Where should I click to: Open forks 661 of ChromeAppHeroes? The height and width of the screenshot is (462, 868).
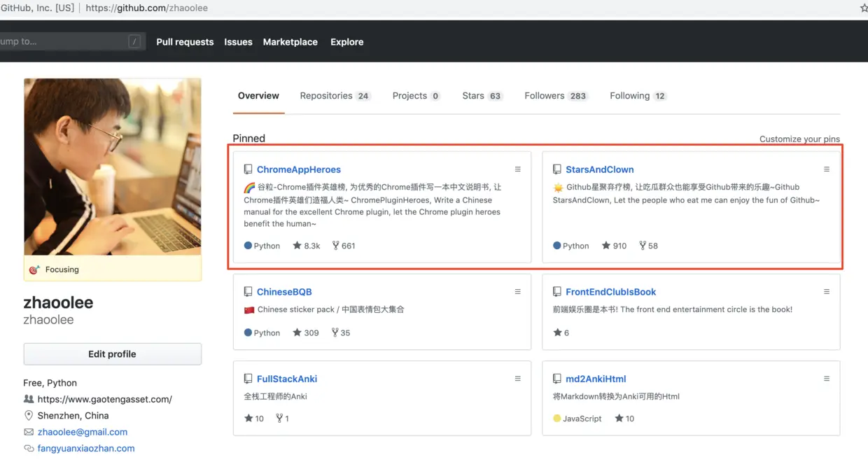pyautogui.click(x=344, y=246)
